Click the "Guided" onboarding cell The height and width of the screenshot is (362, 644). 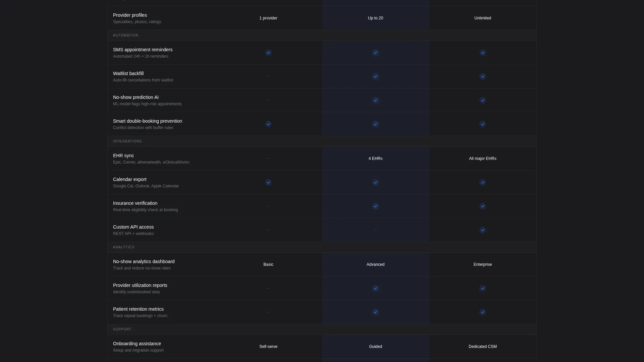[375, 347]
